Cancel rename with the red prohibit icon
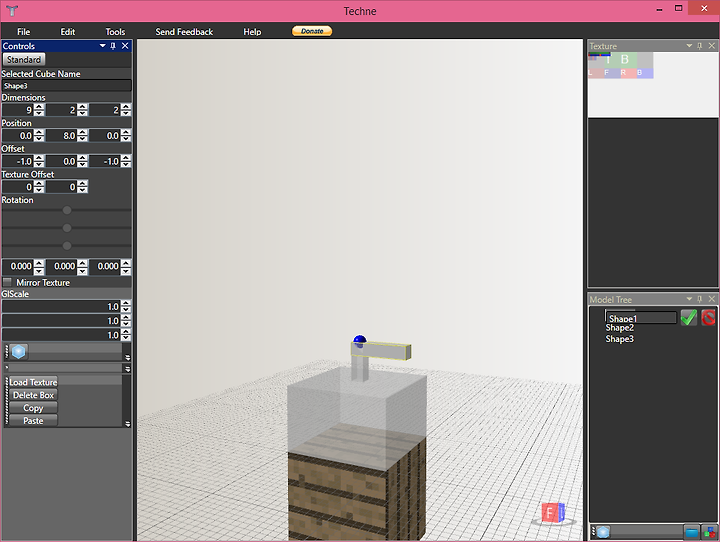This screenshot has height=542, width=720. point(708,317)
